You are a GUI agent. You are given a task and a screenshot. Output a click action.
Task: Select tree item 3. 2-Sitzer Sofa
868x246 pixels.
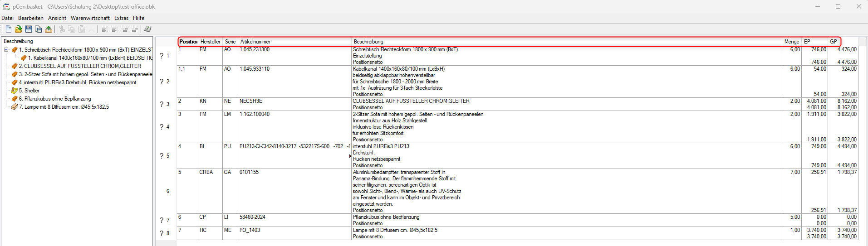point(86,74)
